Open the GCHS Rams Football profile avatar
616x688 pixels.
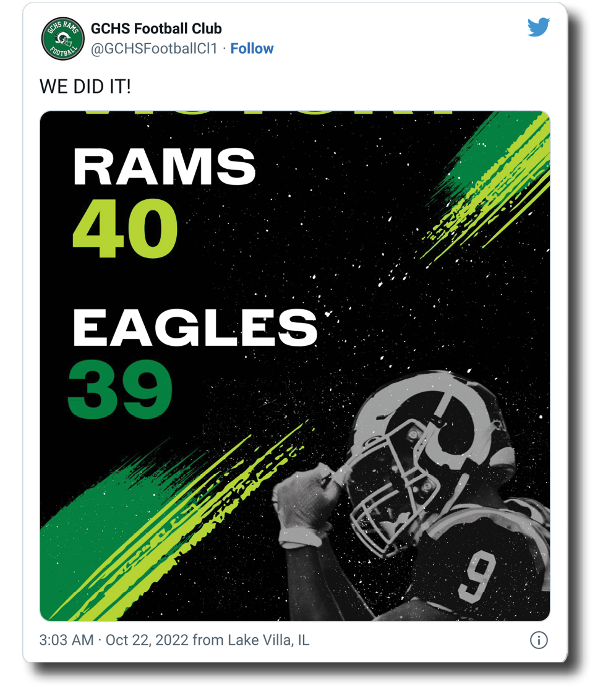pos(62,39)
